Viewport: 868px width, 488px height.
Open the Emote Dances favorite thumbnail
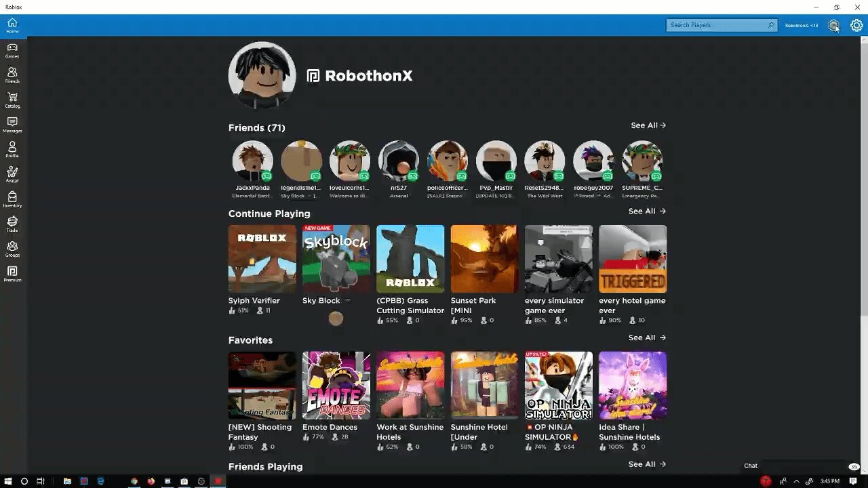coord(336,385)
